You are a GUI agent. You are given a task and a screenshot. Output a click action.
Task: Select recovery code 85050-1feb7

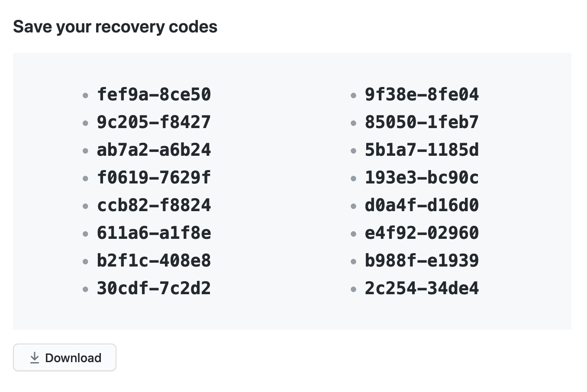click(422, 122)
